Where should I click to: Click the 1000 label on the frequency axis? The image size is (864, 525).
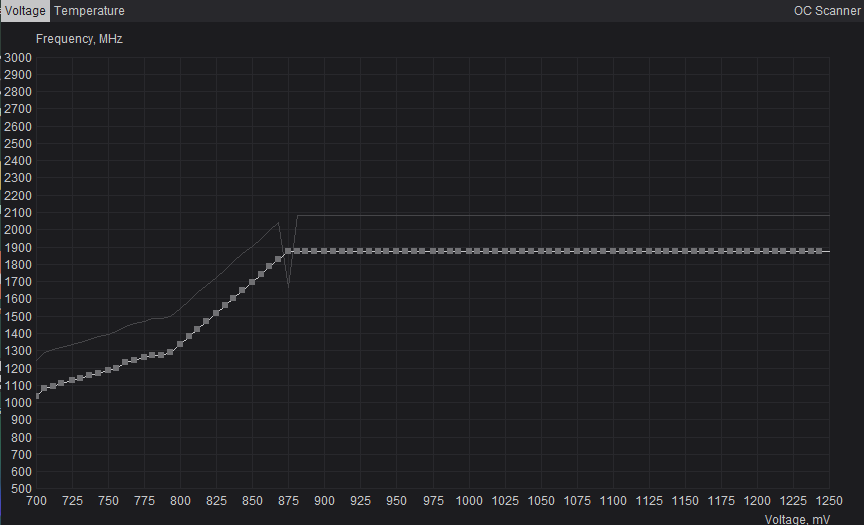[18, 403]
